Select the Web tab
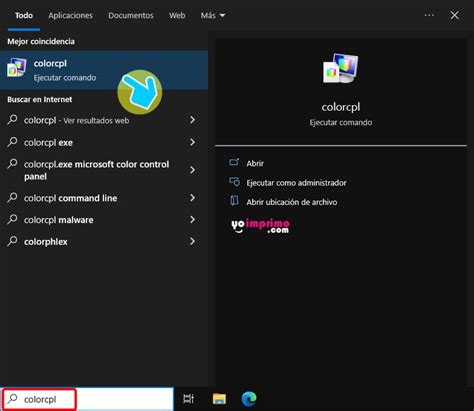The image size is (474, 411). click(177, 15)
